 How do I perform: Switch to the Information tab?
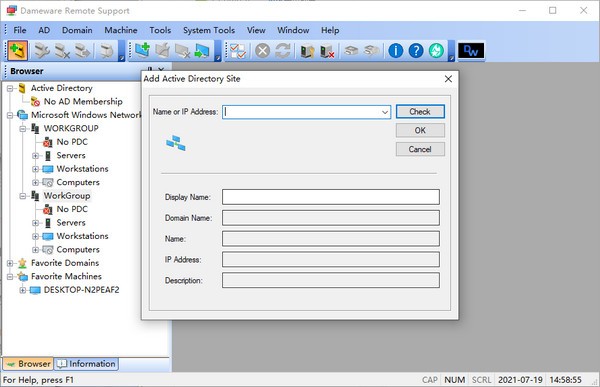[86, 364]
